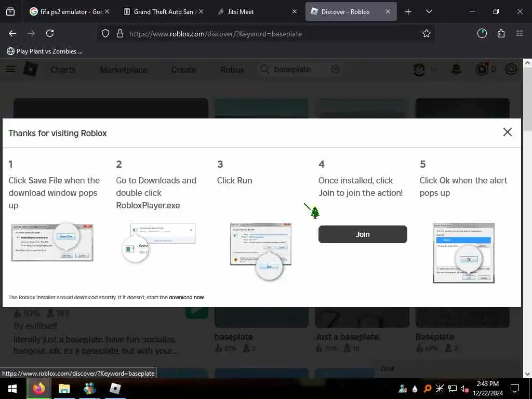Open the Marketplace nav item
This screenshot has height=399, width=532.
coord(124,70)
